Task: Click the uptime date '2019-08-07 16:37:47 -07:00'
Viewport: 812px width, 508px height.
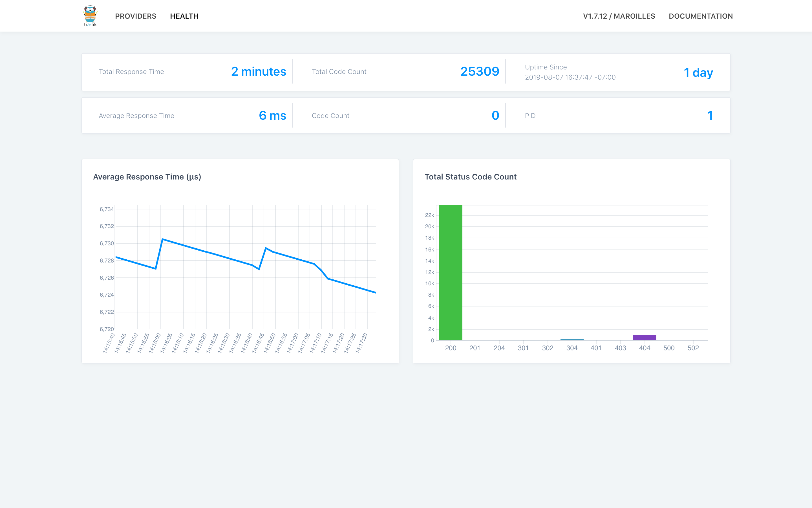Action: pyautogui.click(x=570, y=77)
